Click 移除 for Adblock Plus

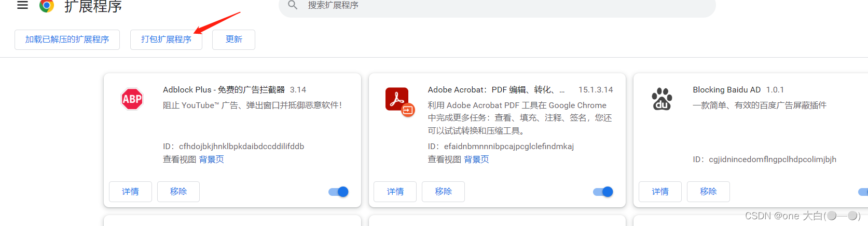click(x=178, y=192)
